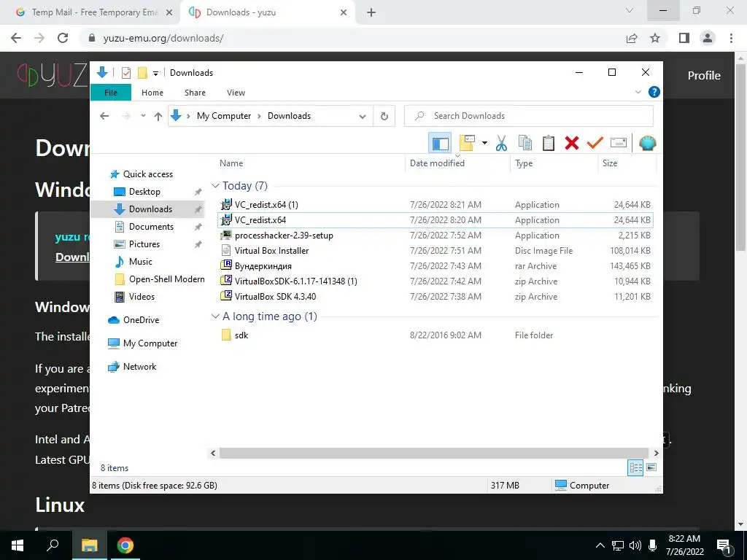The image size is (747, 560).
Task: Switch to details view icon
Action: pos(635,467)
